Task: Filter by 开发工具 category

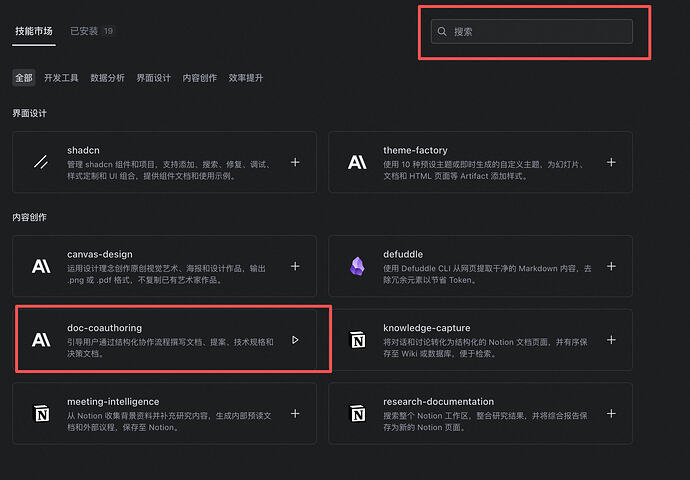Action: [61, 78]
